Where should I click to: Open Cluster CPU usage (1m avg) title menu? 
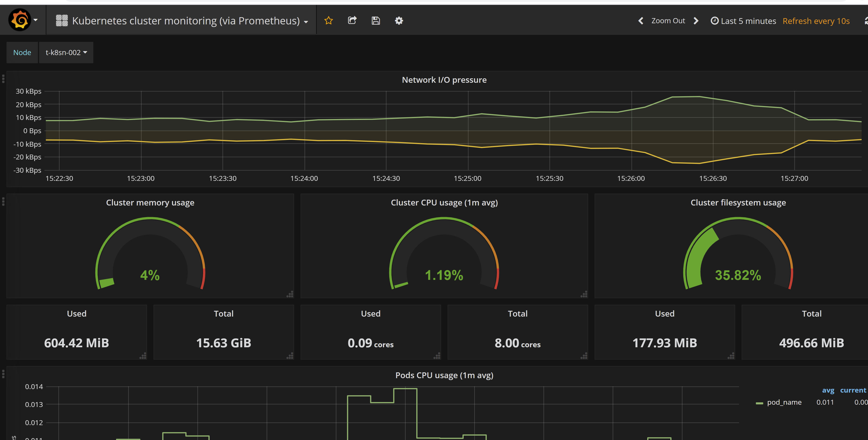(x=444, y=202)
